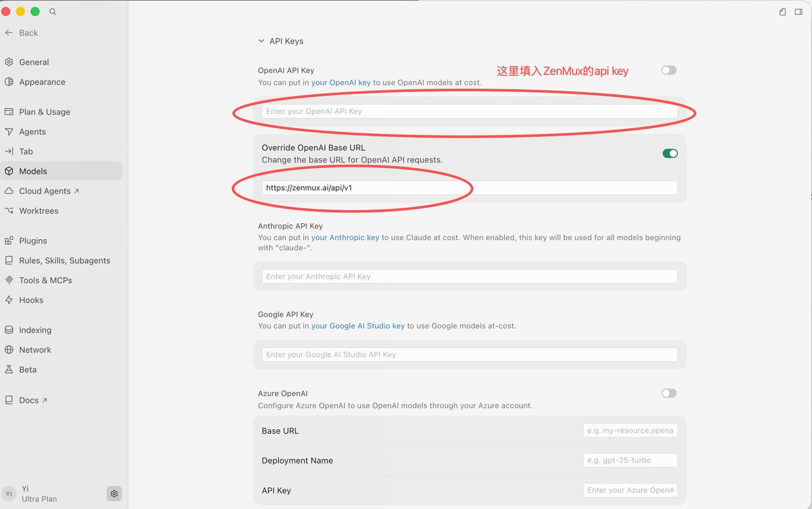The height and width of the screenshot is (509, 812).
Task: Focus the OpenAI API Key field
Action: 469,112
